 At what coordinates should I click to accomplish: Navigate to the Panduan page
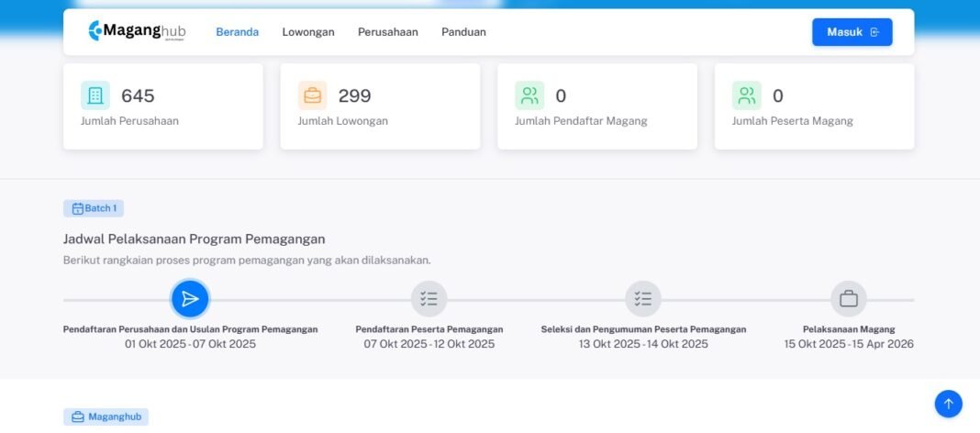(x=463, y=32)
